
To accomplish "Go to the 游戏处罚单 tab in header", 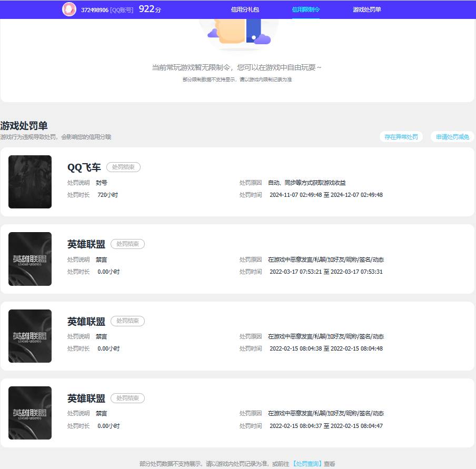I will [x=367, y=9].
